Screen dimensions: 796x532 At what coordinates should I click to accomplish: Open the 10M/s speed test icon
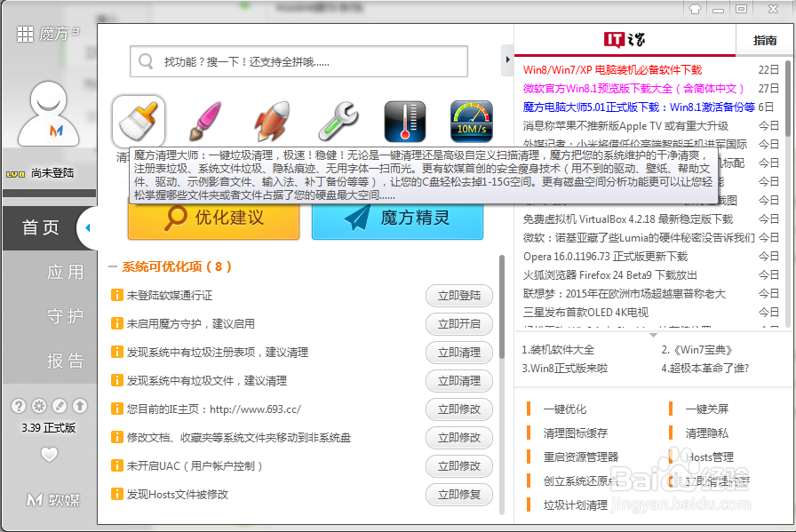pyautogui.click(x=472, y=122)
